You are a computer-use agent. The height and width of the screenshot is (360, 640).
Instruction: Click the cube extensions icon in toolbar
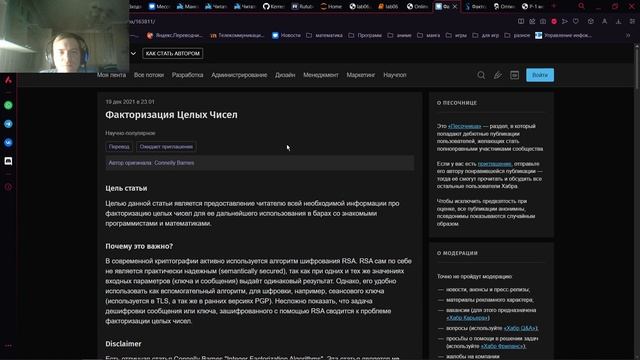tap(591, 21)
